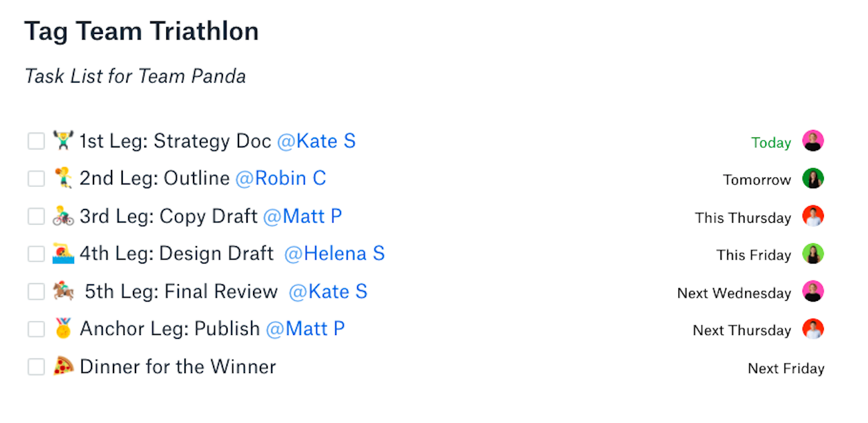Click the cyclist emoji on 3rd Leg
Screen dimensions: 868x423
point(63,216)
